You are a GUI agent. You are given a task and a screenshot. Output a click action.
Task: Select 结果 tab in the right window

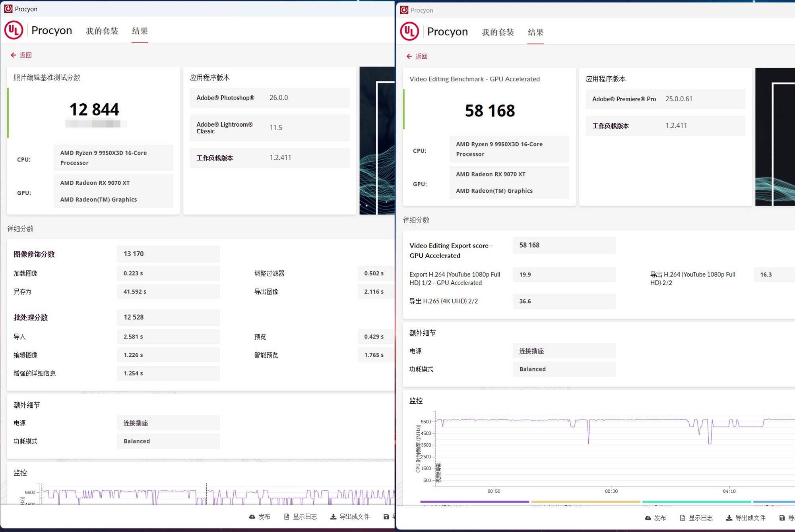[535, 32]
